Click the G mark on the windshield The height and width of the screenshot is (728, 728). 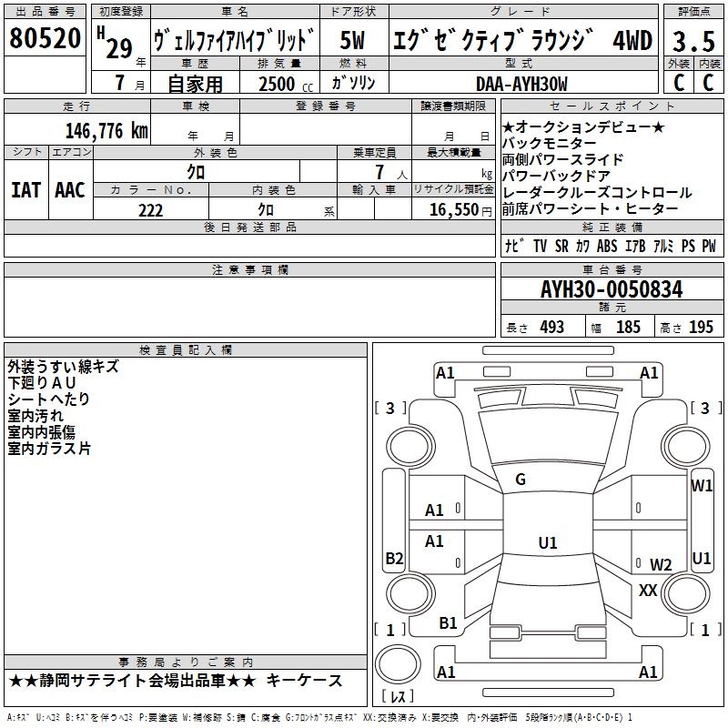[521, 480]
